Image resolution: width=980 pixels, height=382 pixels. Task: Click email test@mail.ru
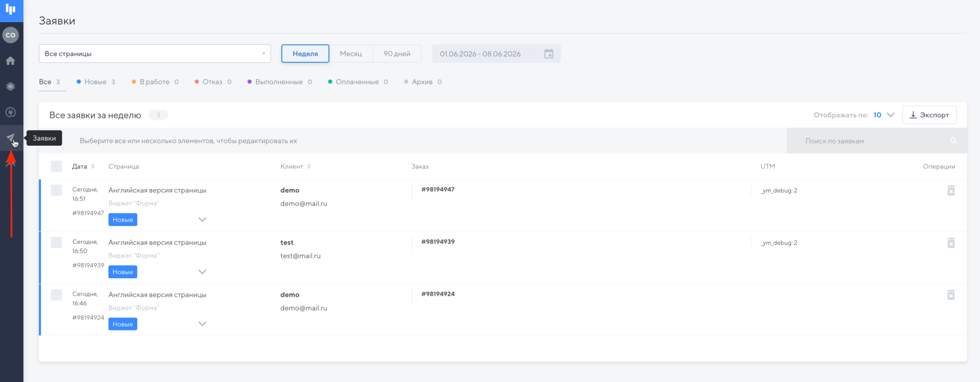point(300,256)
